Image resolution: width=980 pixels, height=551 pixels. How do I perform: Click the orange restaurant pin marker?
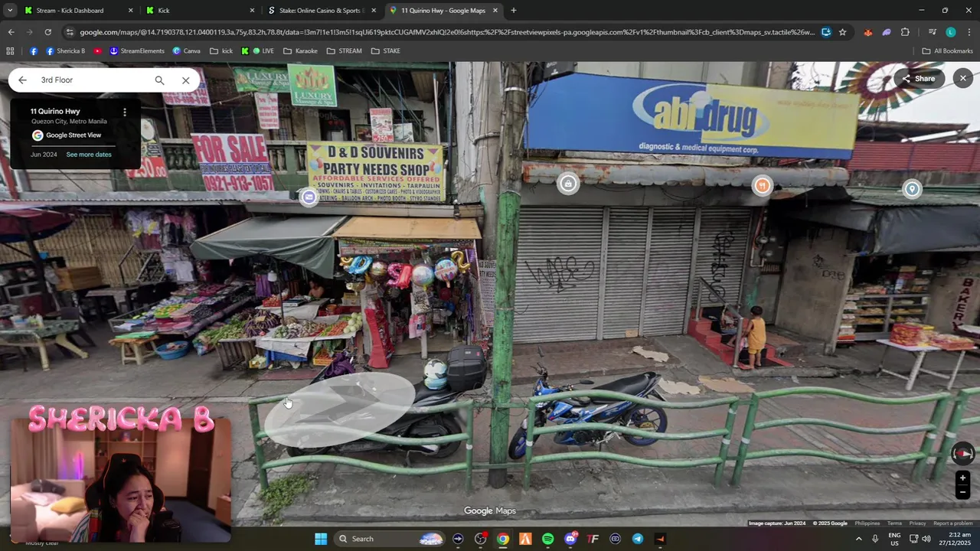(762, 185)
